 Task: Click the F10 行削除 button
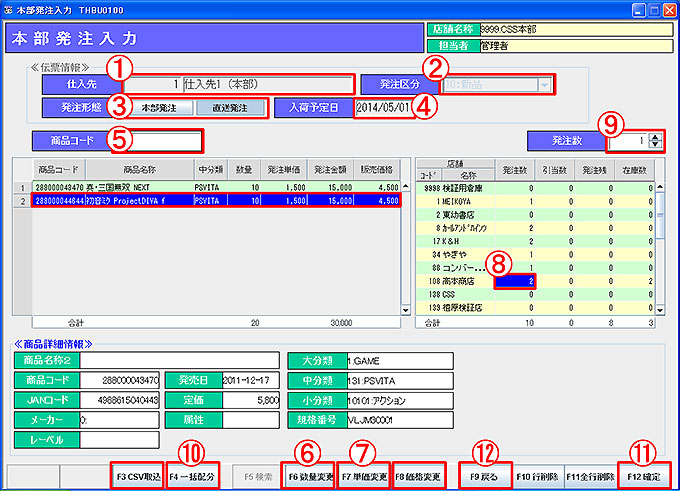(x=538, y=474)
